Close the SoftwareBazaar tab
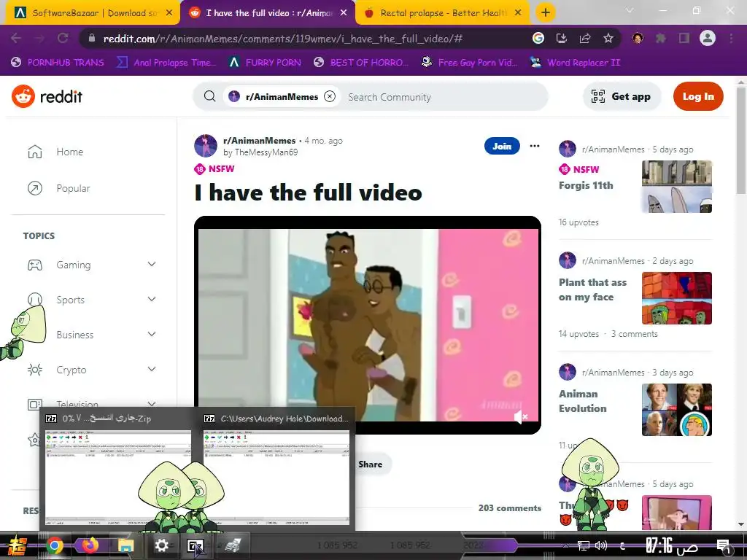Viewport: 747px width, 560px height. tap(169, 13)
